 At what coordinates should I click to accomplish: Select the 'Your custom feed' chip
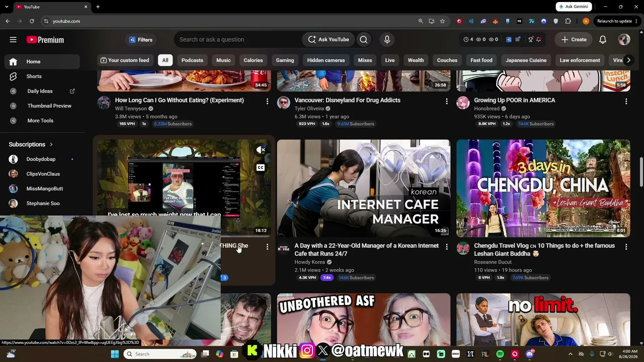125,60
